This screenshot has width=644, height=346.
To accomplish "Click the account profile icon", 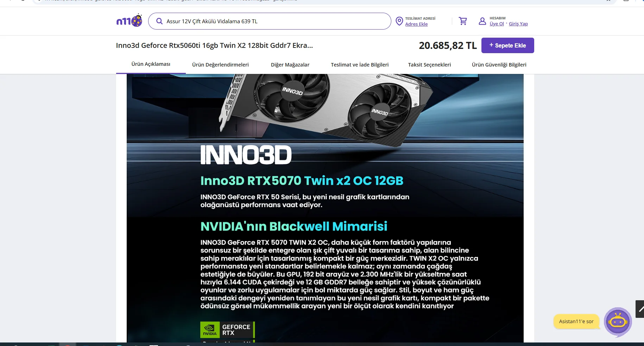I will 482,21.
